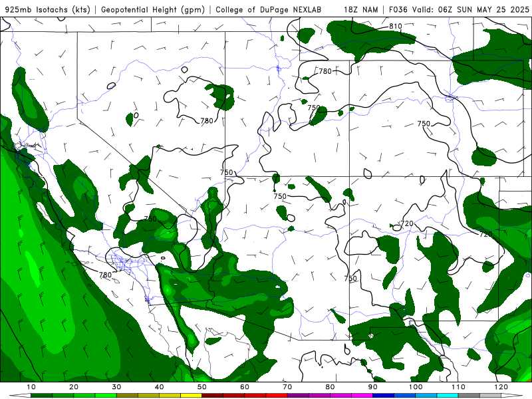Click the 20 value on the color scale
This screenshot has width=532, height=399.
coord(74,387)
